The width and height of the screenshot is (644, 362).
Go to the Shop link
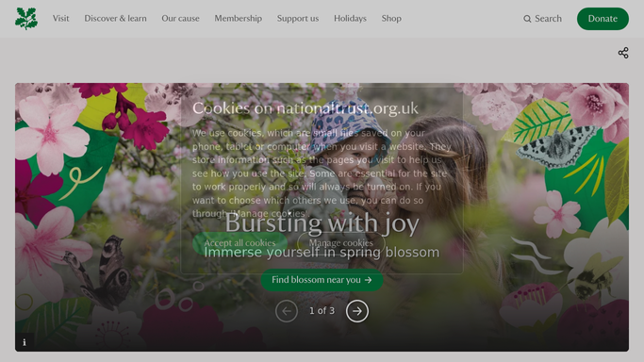click(391, 19)
